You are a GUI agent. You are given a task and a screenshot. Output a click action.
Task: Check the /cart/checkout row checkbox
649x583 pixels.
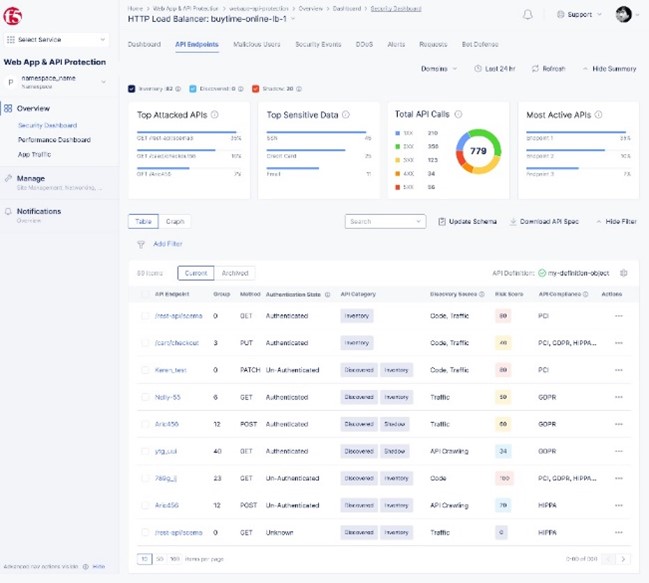tap(145, 343)
